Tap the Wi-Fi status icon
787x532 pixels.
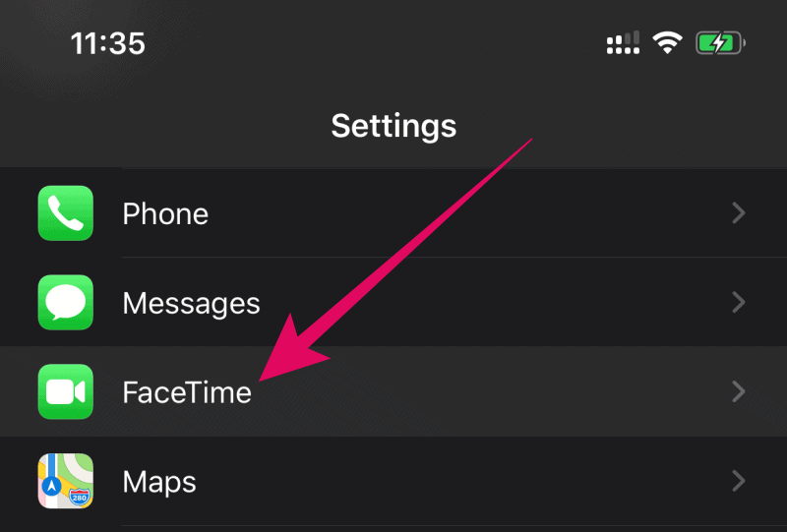667,42
